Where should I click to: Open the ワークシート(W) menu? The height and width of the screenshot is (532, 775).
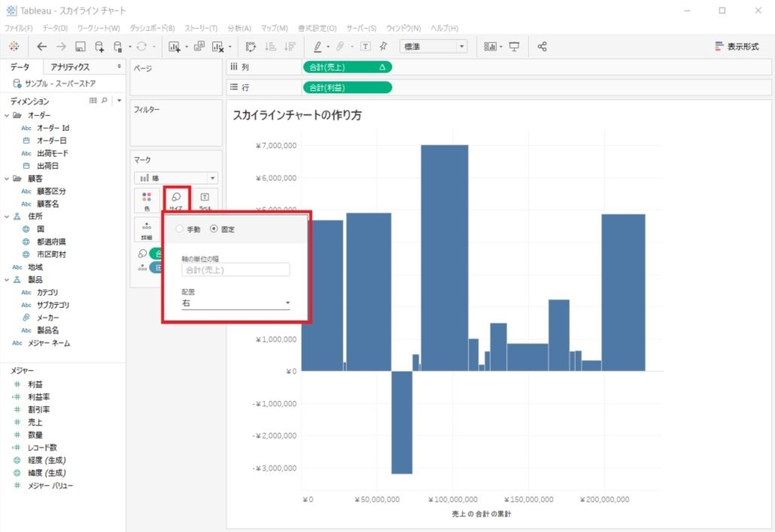pyautogui.click(x=98, y=28)
